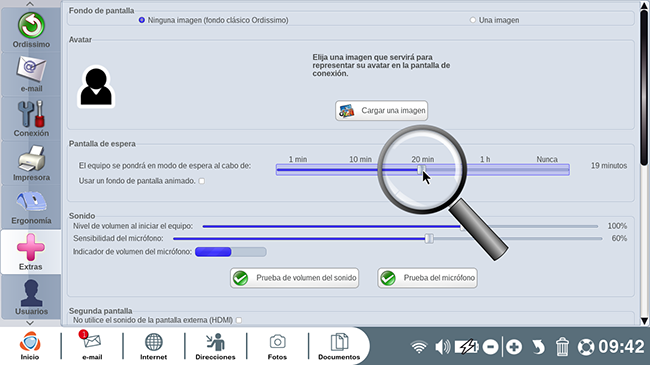Click 'Segunda pantalla' section heading
The image size is (650, 365).
101,311
